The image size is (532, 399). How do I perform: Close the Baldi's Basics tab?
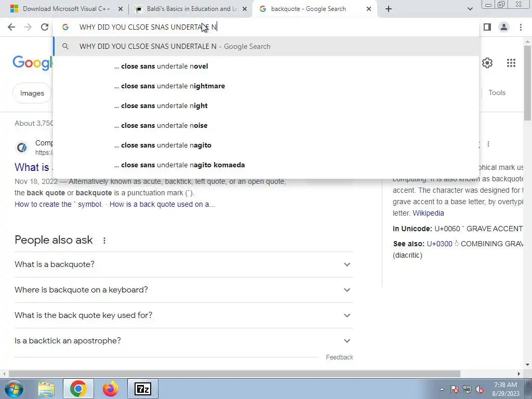(245, 9)
